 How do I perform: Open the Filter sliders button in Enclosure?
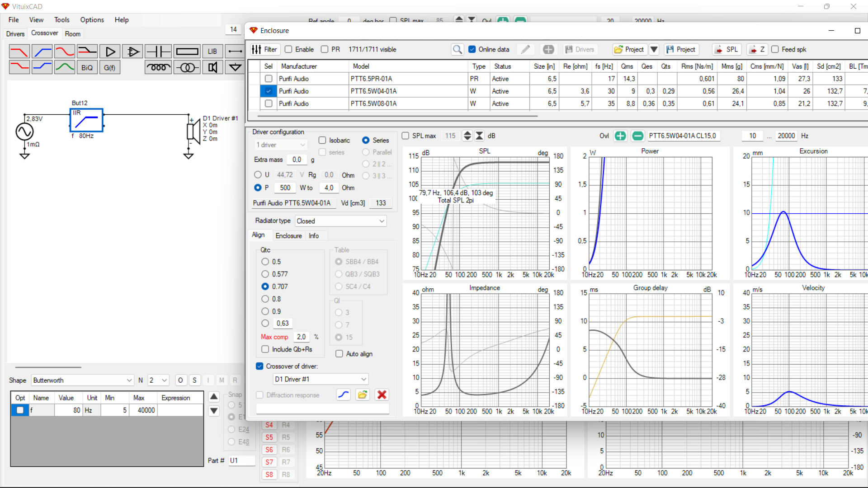264,50
